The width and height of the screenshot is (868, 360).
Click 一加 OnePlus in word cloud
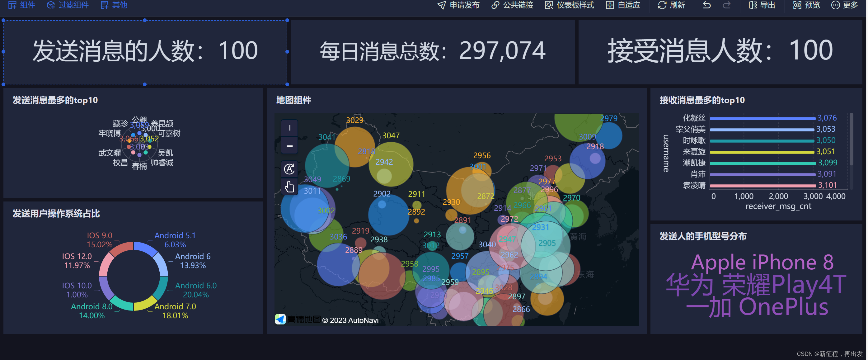coord(757,307)
